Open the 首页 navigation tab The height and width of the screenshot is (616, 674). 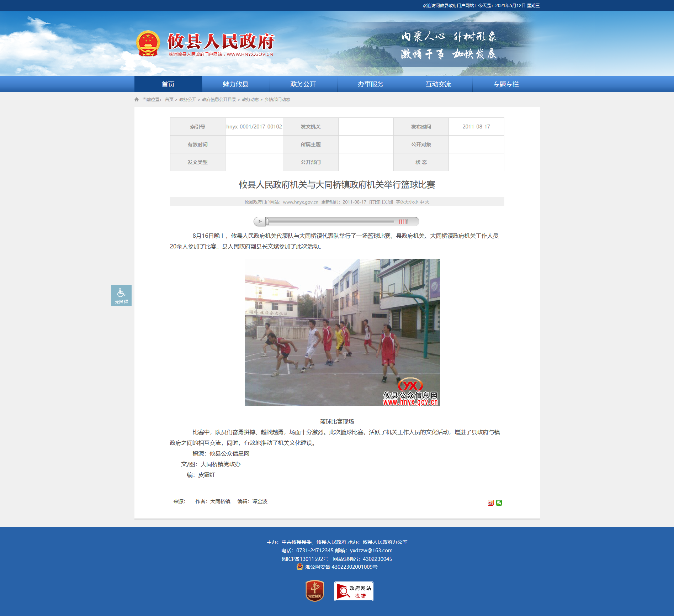point(168,84)
